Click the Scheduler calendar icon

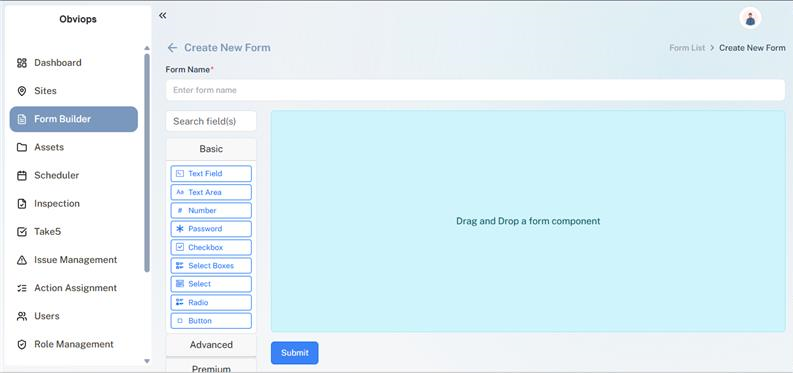(x=21, y=175)
